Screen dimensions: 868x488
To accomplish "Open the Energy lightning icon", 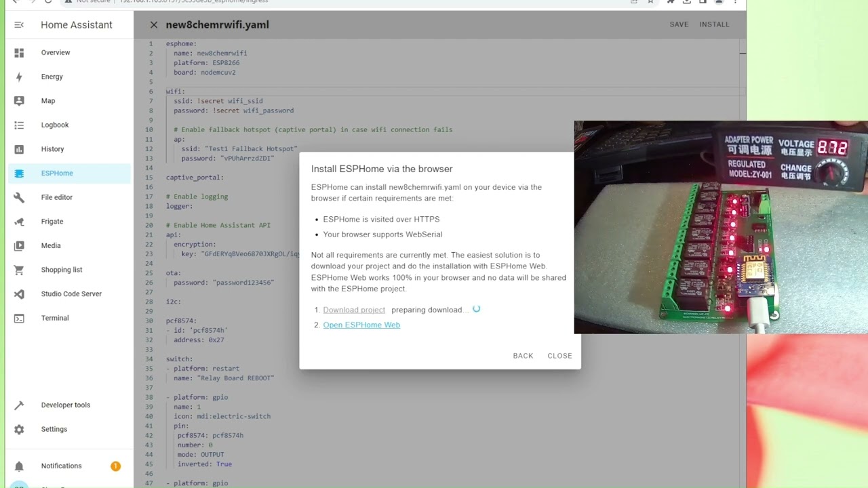I will 19,77.
